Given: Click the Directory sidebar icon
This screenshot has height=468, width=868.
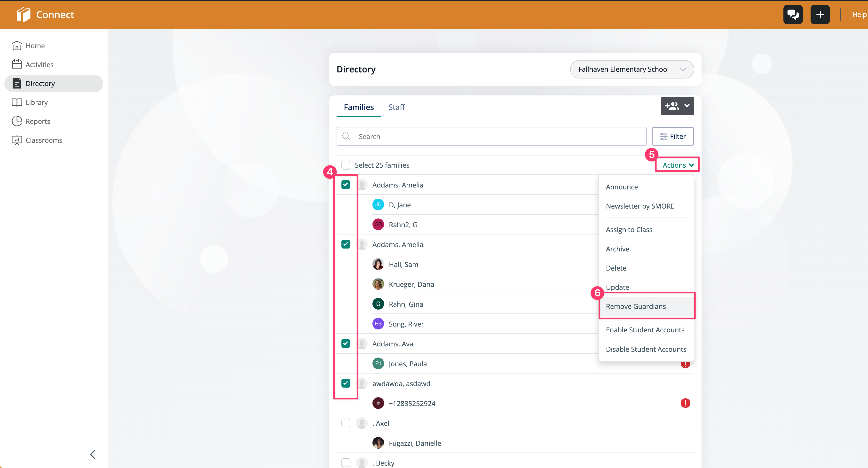Looking at the screenshot, I should [17, 83].
